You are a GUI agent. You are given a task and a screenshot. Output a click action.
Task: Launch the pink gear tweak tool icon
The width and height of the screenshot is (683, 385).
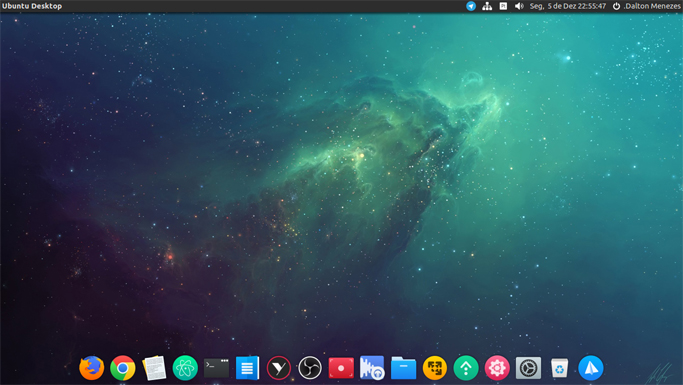(497, 368)
